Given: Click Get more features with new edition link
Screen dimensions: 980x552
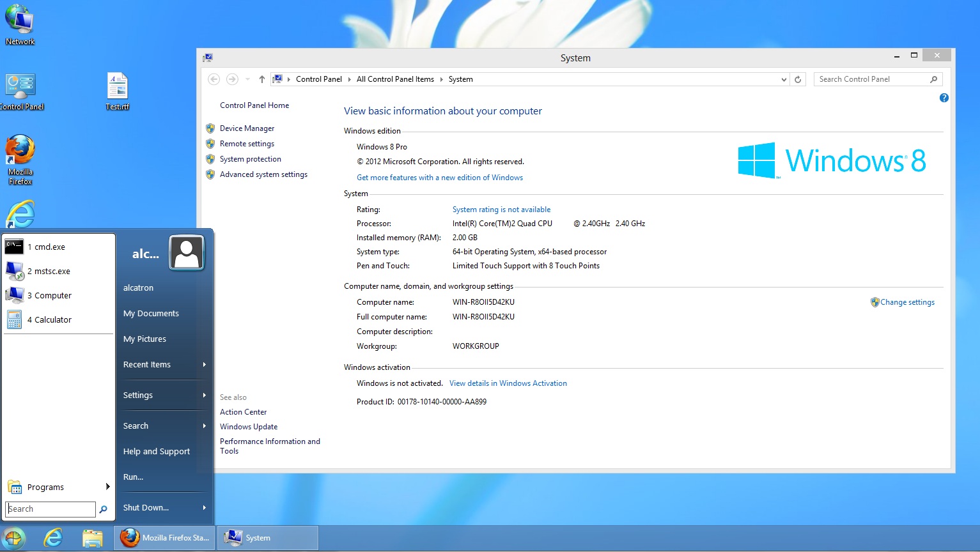Looking at the screenshot, I should [x=440, y=178].
